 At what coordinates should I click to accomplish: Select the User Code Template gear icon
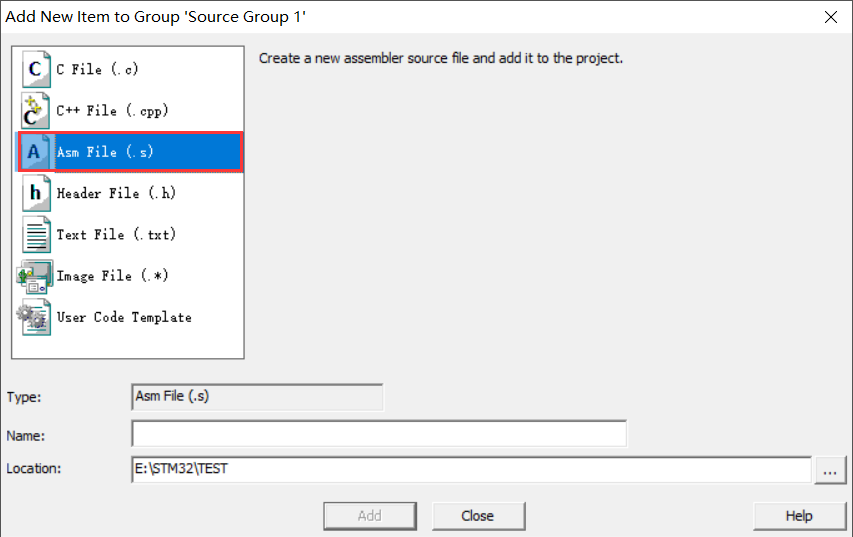(x=34, y=317)
